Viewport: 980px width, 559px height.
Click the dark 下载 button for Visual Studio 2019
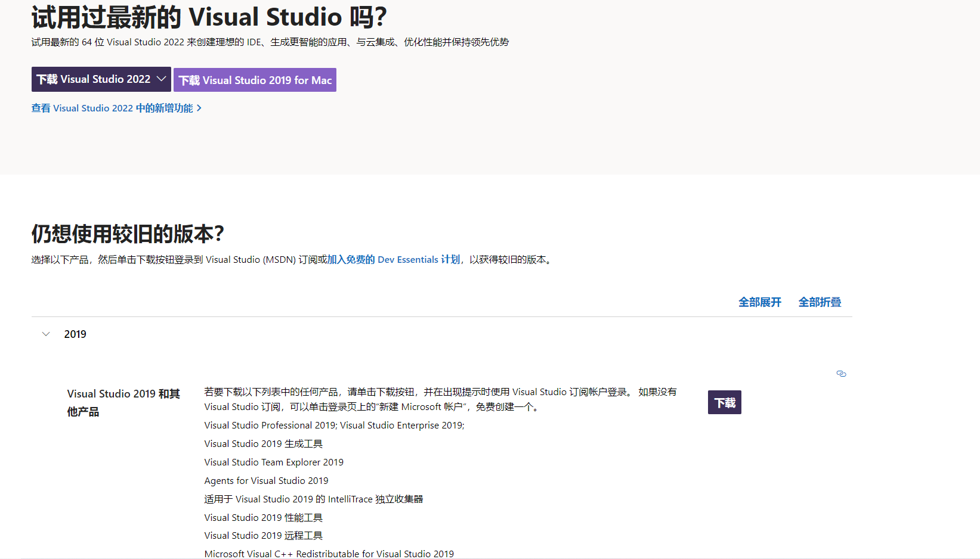coord(725,402)
